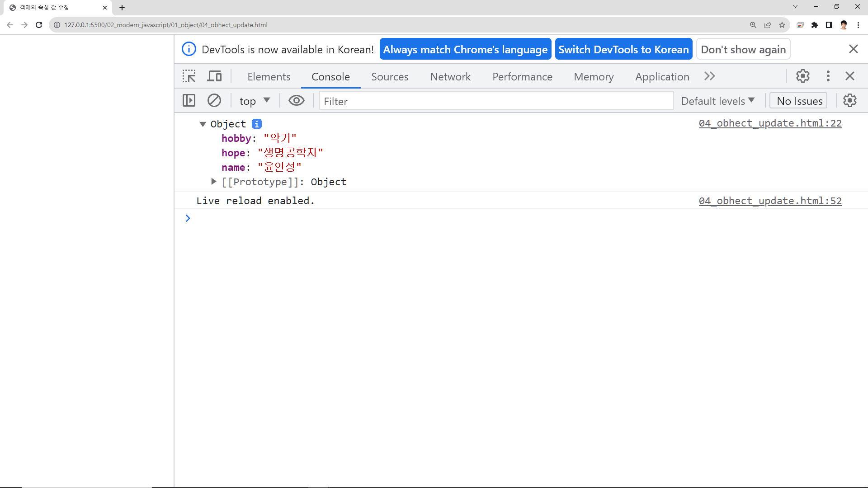This screenshot has height=488, width=868.
Task: Collapse the logged Object tree
Action: (203, 124)
